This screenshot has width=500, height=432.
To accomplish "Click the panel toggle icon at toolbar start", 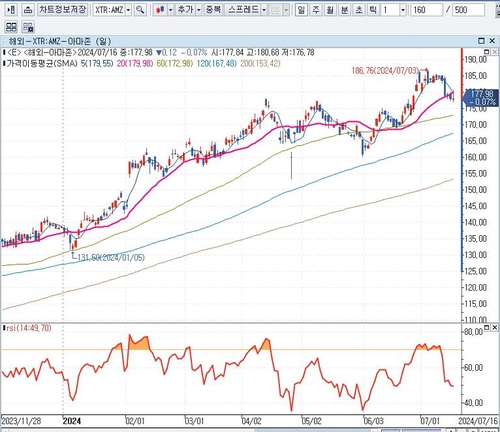I will click(x=11, y=10).
